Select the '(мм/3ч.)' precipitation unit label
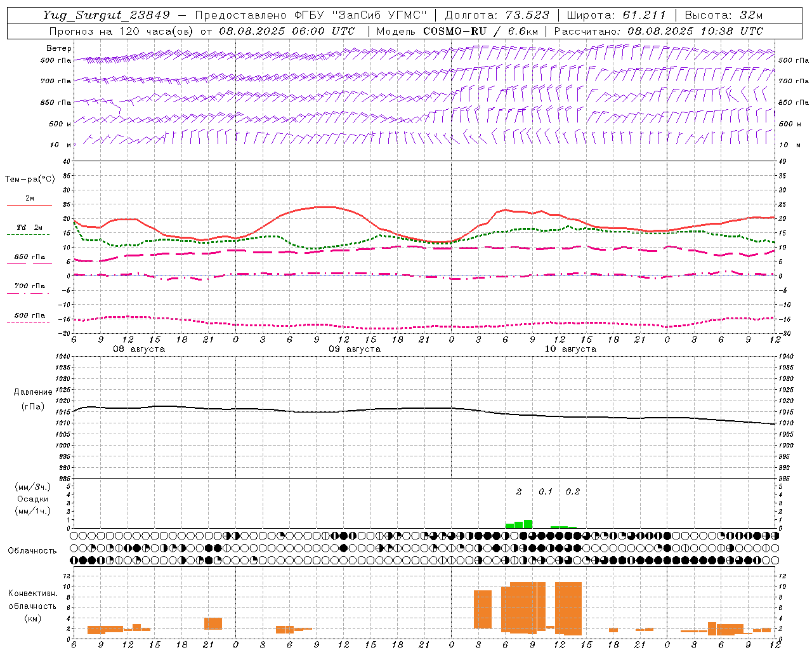812x650 pixels. [33, 487]
